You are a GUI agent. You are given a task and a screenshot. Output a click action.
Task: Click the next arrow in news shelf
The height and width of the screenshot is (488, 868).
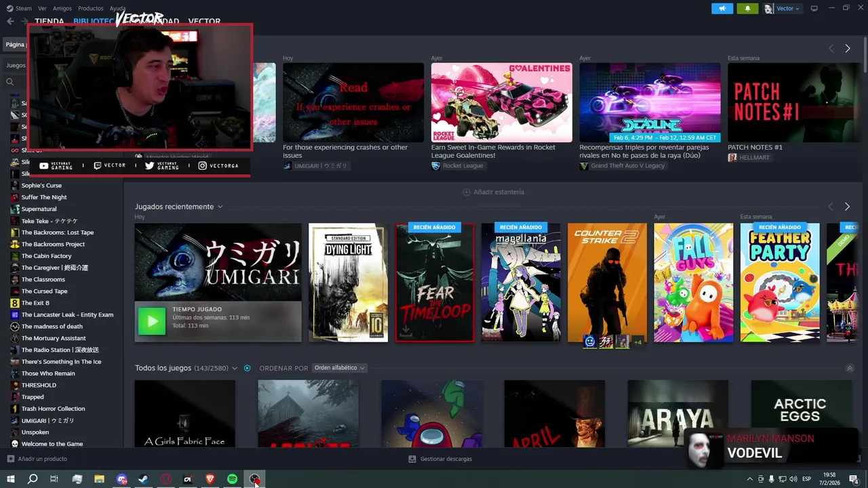point(847,48)
